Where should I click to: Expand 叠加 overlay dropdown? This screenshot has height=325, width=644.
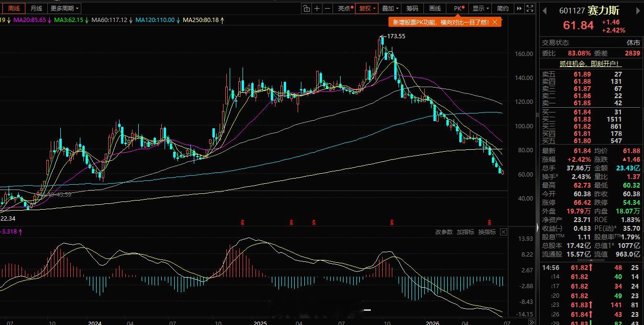pyautogui.click(x=390, y=8)
